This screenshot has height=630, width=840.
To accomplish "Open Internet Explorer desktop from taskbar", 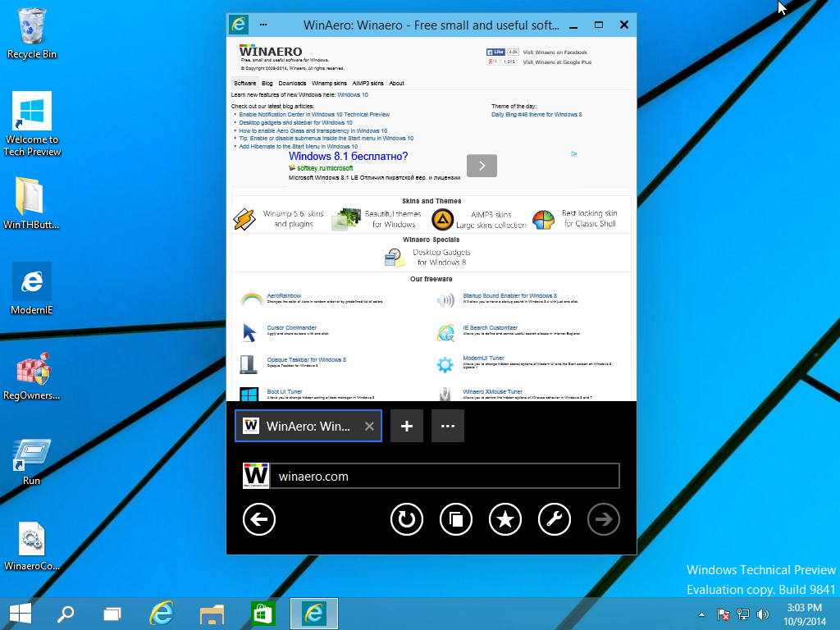I will pyautogui.click(x=162, y=614).
